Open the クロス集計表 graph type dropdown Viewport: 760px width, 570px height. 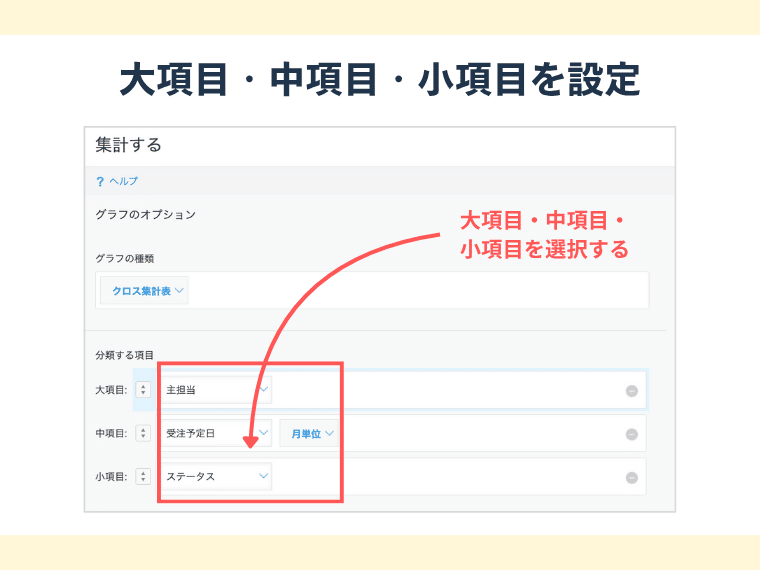pos(146,290)
